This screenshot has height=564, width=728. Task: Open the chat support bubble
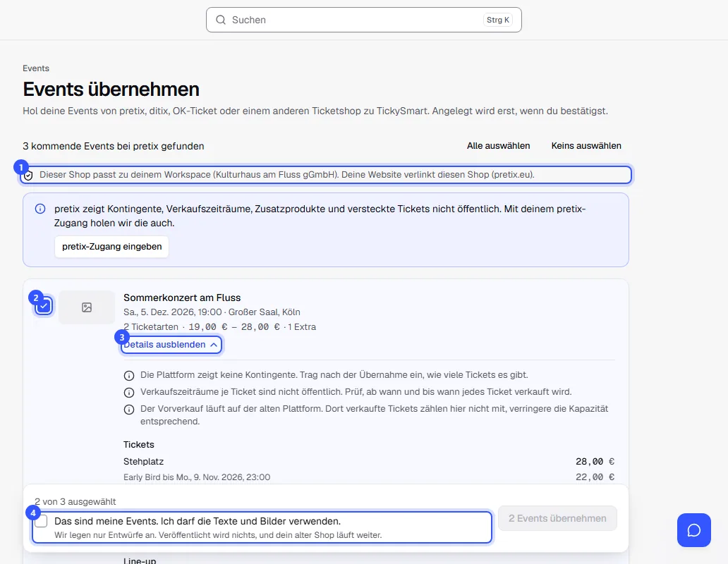pos(693,529)
